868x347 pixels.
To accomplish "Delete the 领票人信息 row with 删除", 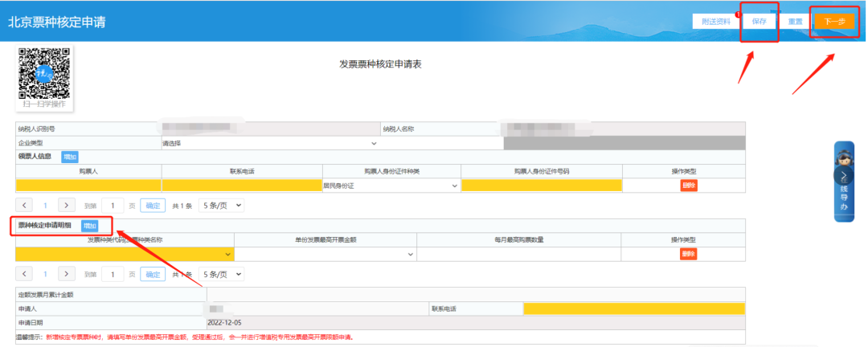I will click(x=689, y=186).
